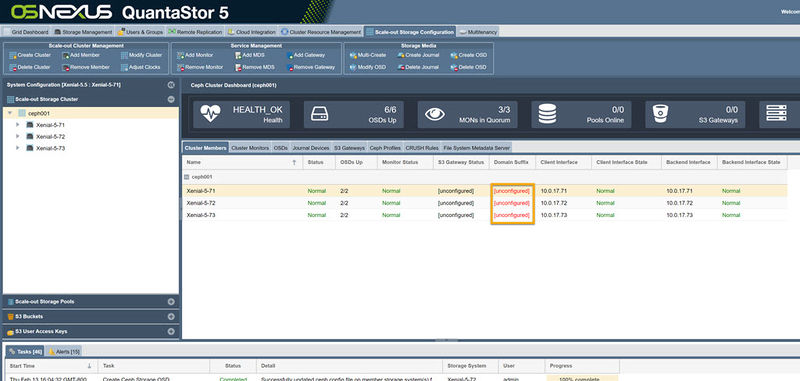The width and height of the screenshot is (800, 381).
Task: Open the S3 Gateways tab
Action: point(349,147)
